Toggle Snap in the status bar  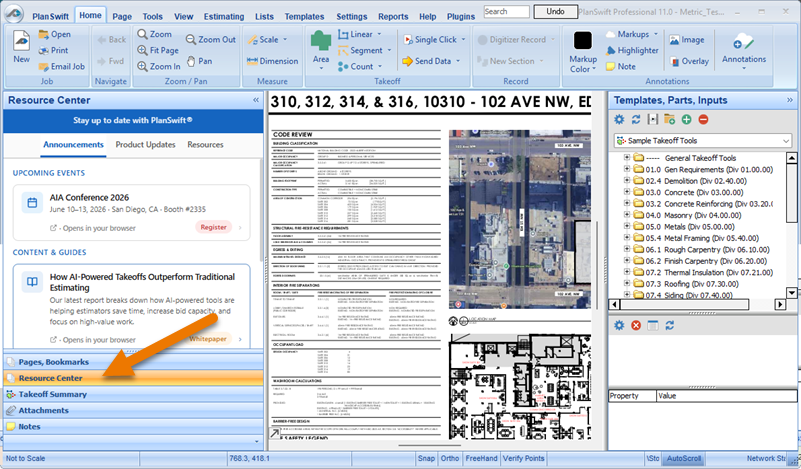[426, 458]
